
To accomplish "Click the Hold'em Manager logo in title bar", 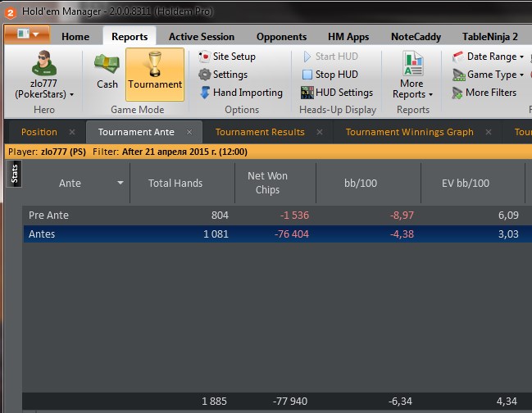I will pyautogui.click(x=10, y=13).
